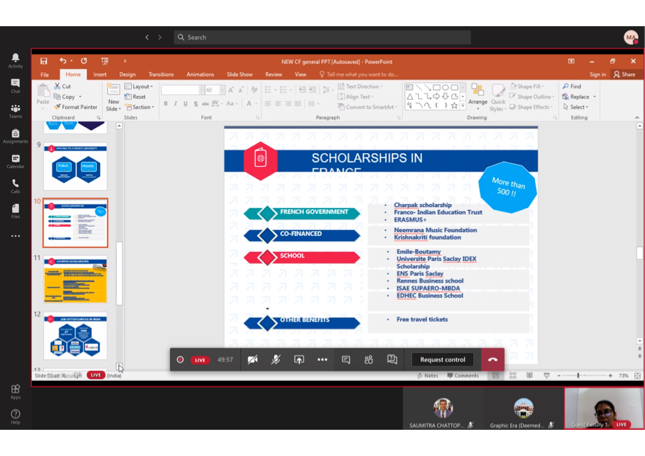
Task: Open the font size combo box
Action: (x=213, y=90)
